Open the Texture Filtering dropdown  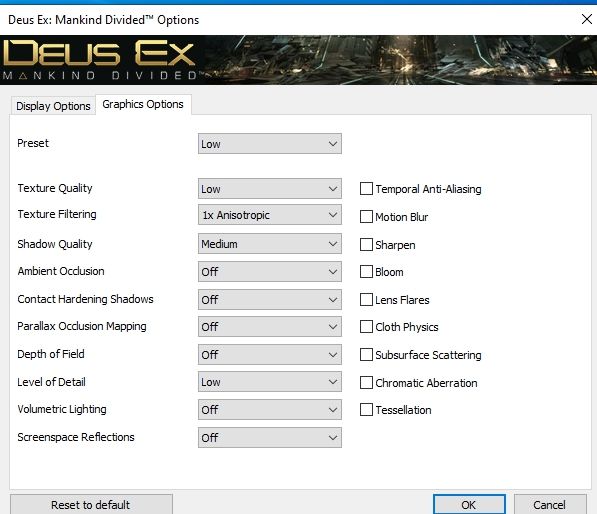270,215
